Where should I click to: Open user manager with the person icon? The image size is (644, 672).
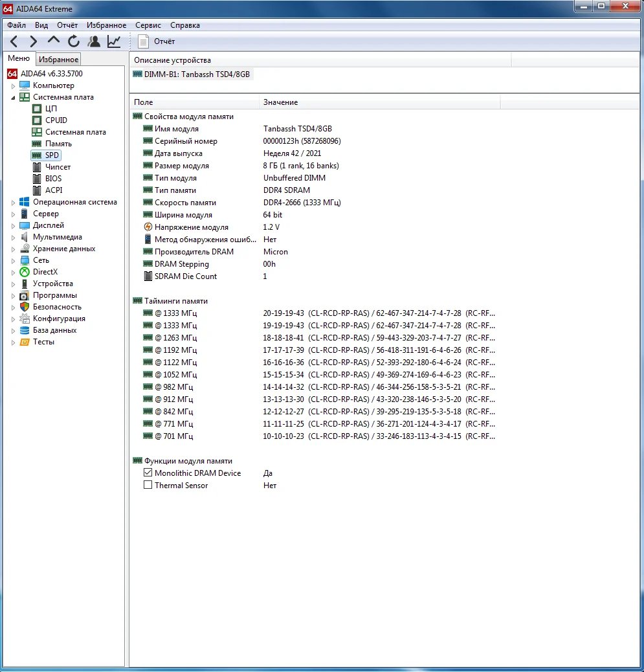(94, 41)
